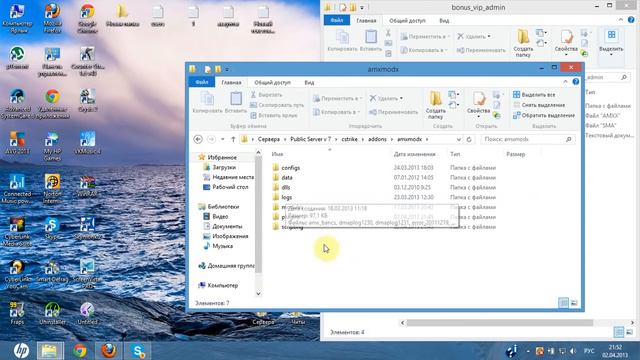Click bonus_vip_admin horizontal scrollbar
The width and height of the screenshot is (640, 360).
pos(500,323)
